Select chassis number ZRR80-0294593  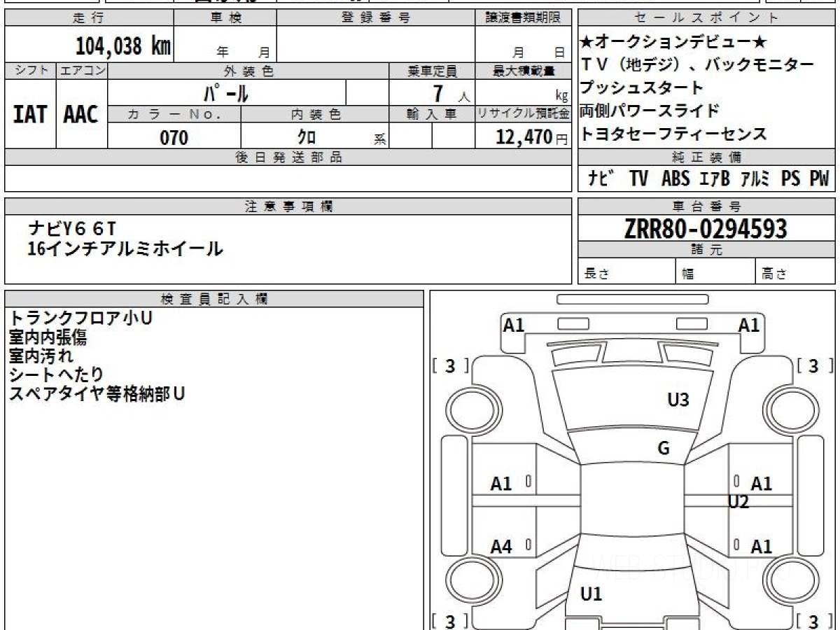706,228
